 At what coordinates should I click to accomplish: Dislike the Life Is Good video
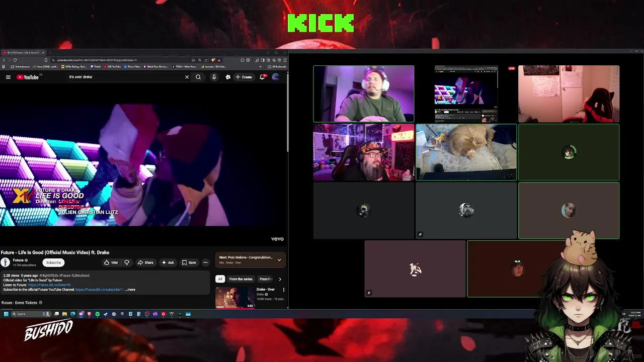coord(127,262)
